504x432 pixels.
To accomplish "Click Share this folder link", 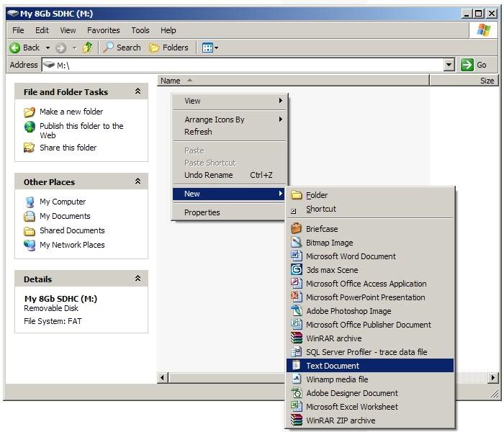I will click(x=68, y=148).
